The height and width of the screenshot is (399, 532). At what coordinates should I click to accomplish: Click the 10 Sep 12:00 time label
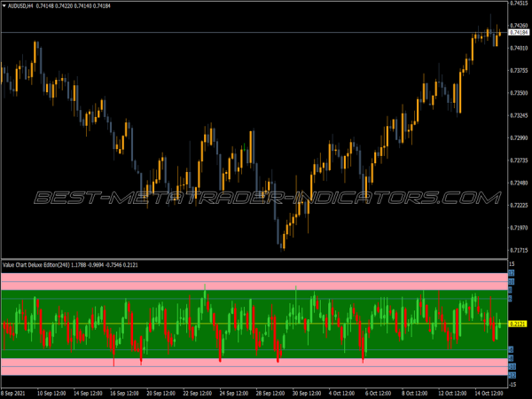coord(51,394)
